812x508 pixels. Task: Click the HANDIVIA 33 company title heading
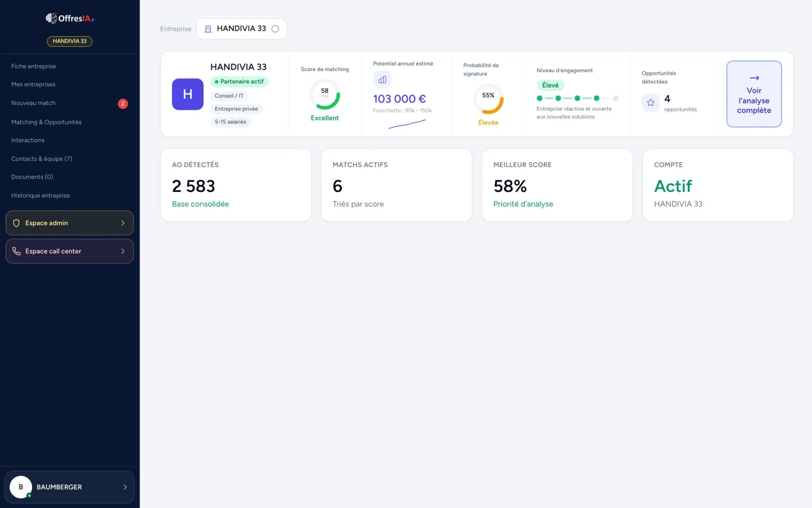coord(239,67)
